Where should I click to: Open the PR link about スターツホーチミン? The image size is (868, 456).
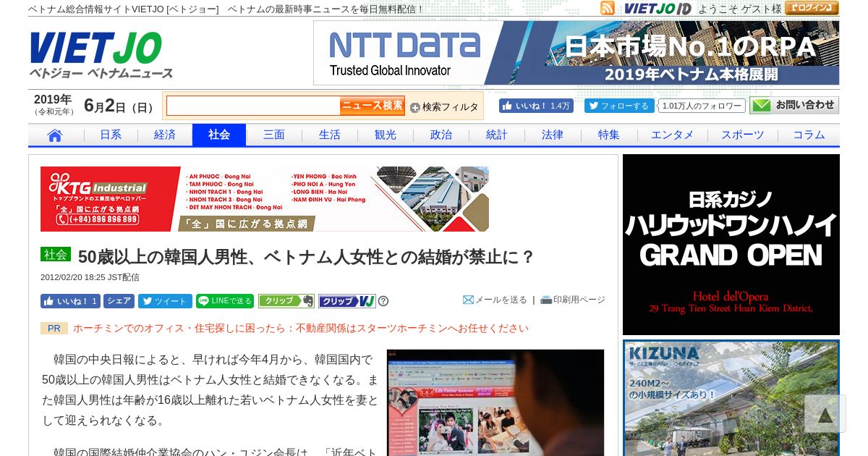[x=301, y=328]
